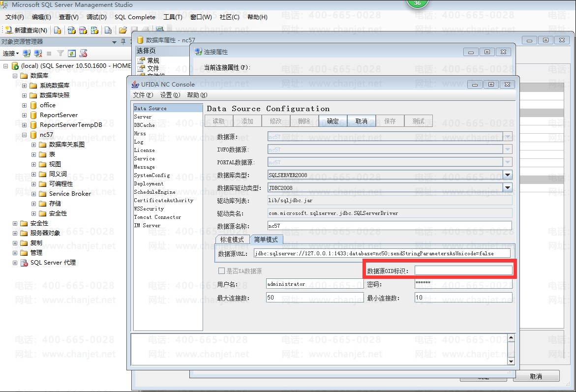Click the DMX query toolbar icon

[83, 30]
